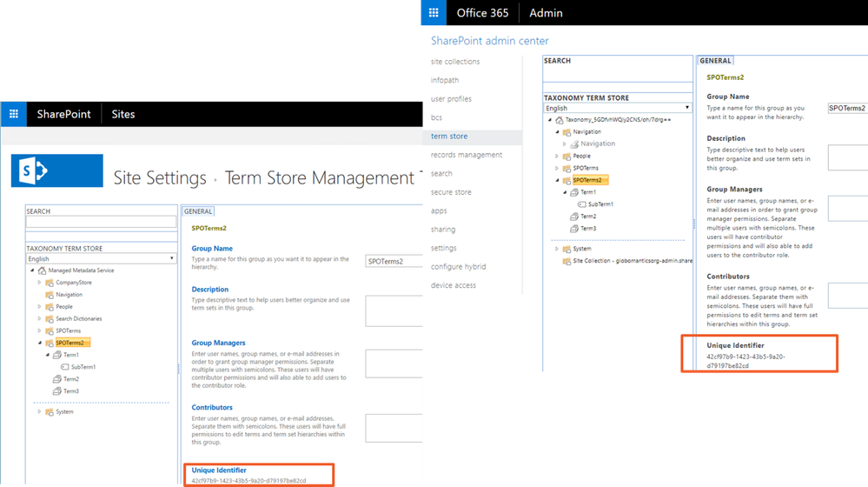Click Description text area in Site Settings
Viewport: 868px width, 487px height.
(x=394, y=310)
